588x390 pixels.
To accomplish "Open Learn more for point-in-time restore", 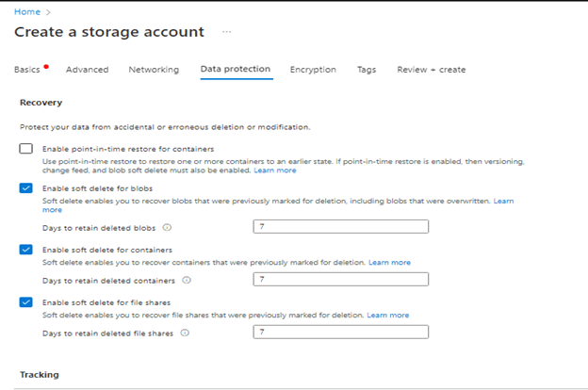I will coord(274,171).
